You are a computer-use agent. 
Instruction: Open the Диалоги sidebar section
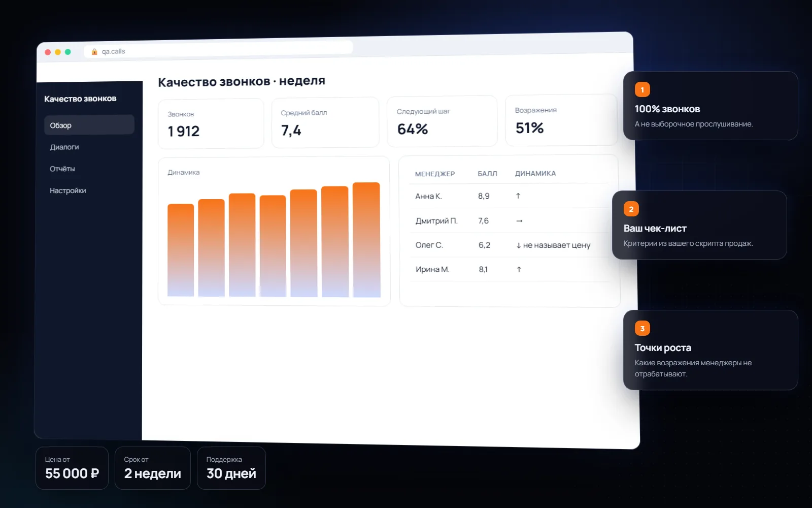pos(64,147)
